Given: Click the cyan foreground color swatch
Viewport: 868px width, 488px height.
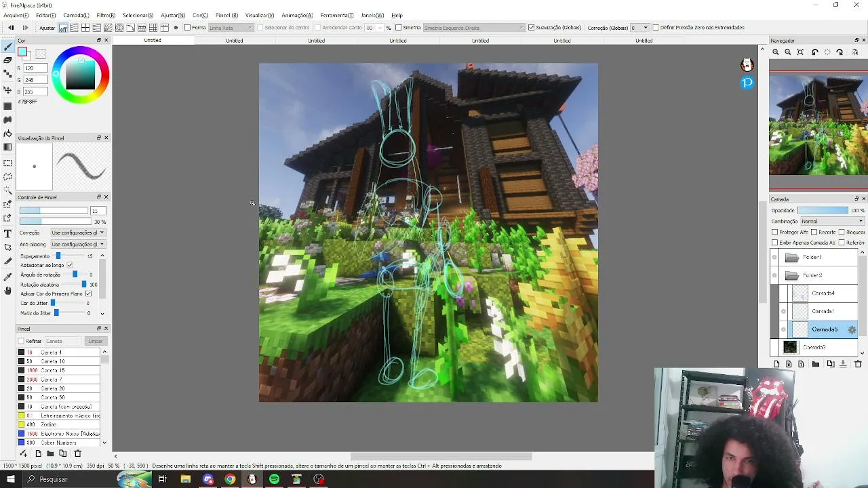Looking at the screenshot, I should [22, 52].
